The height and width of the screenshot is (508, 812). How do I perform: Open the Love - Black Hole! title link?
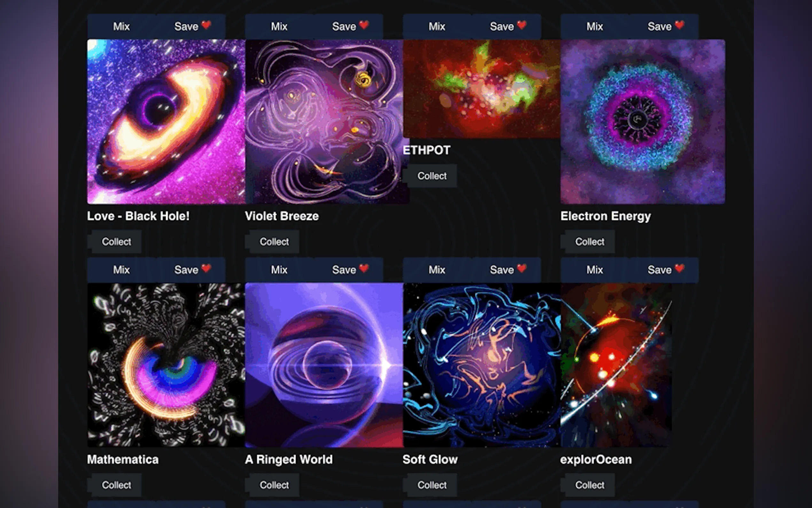point(138,216)
